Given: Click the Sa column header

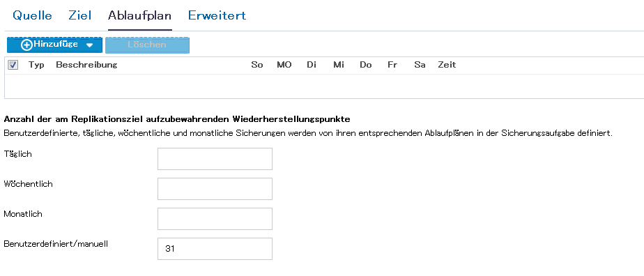Looking at the screenshot, I should coord(420,65).
